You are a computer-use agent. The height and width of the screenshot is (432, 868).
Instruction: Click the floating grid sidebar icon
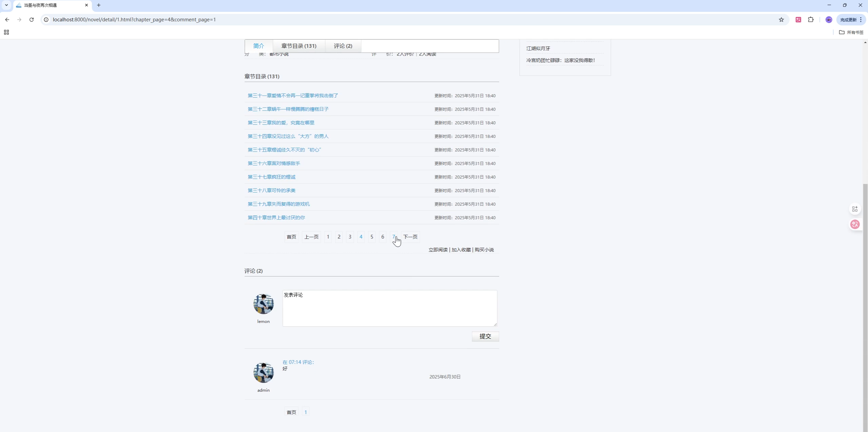coord(855,209)
